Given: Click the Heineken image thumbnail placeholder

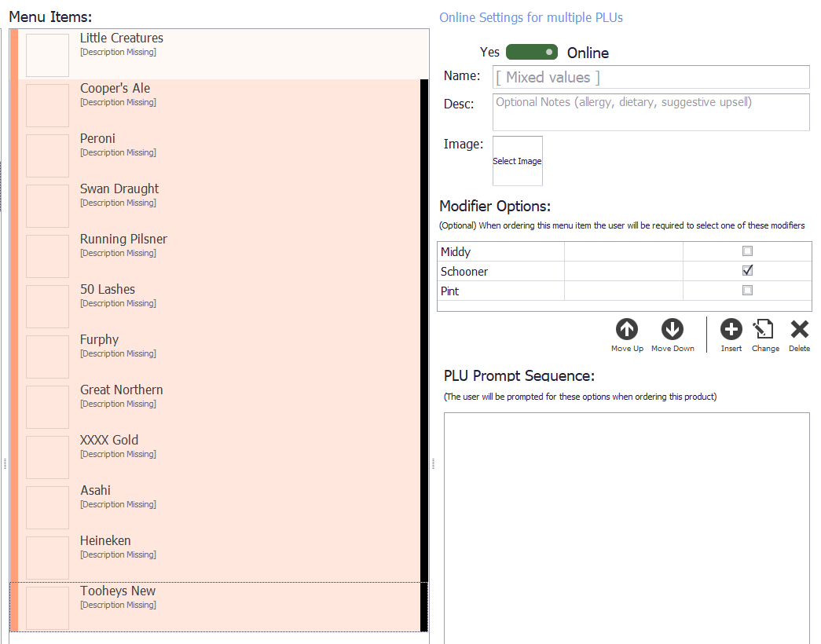Looking at the screenshot, I should (x=48, y=558).
